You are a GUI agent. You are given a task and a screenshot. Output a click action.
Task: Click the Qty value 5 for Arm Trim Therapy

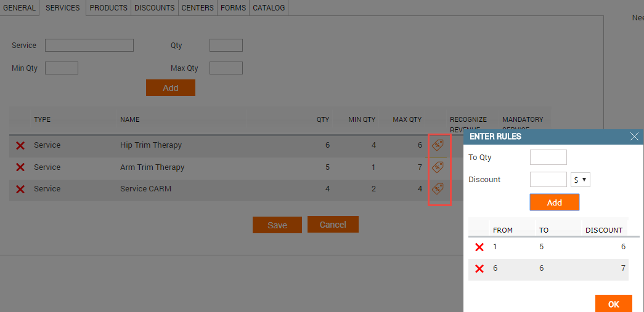point(327,167)
